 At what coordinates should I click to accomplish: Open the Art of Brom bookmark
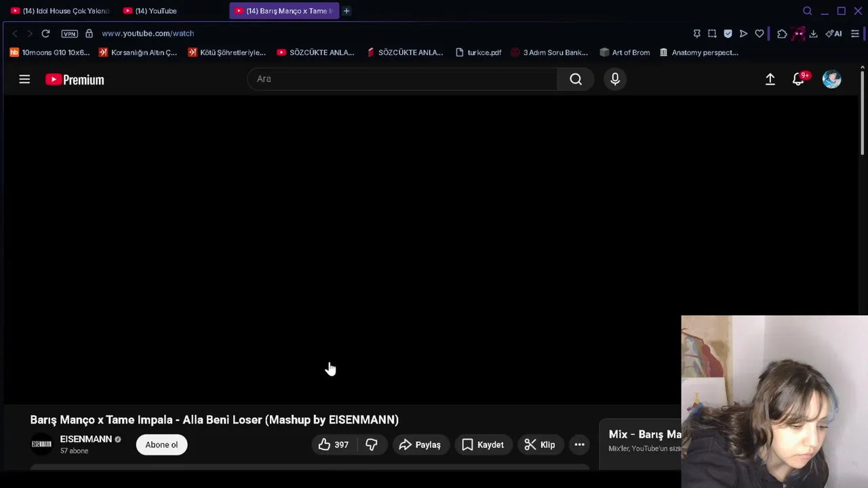[625, 52]
